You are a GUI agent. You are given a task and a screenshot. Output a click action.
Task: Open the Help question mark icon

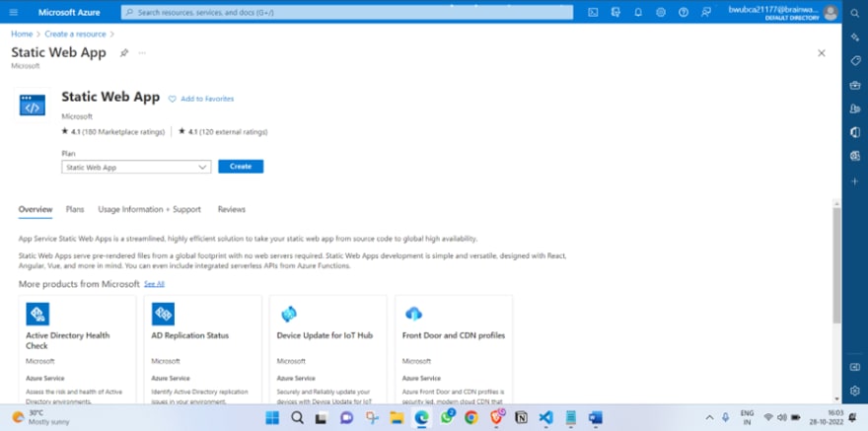point(684,12)
